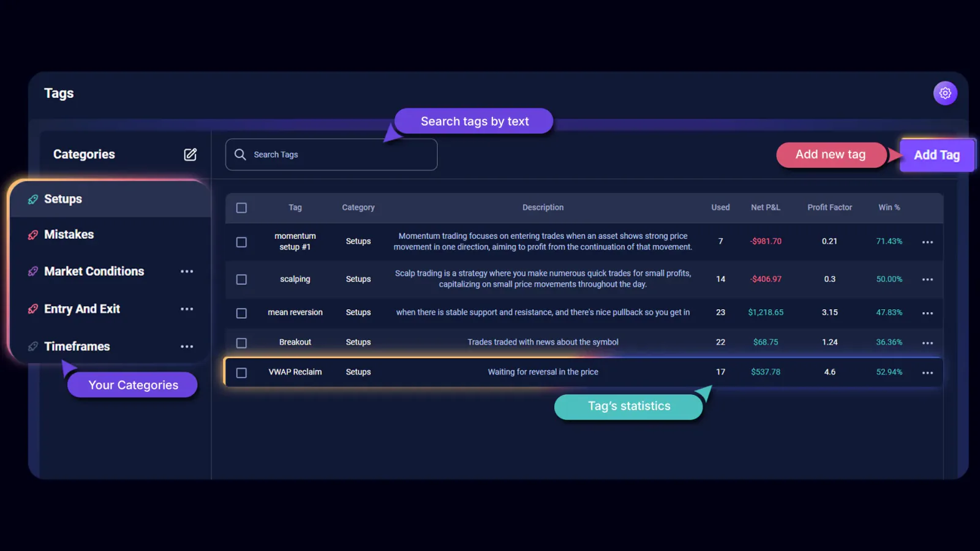
Task: Click the ellipsis icon on the VWAP Reclaim row
Action: tap(927, 372)
